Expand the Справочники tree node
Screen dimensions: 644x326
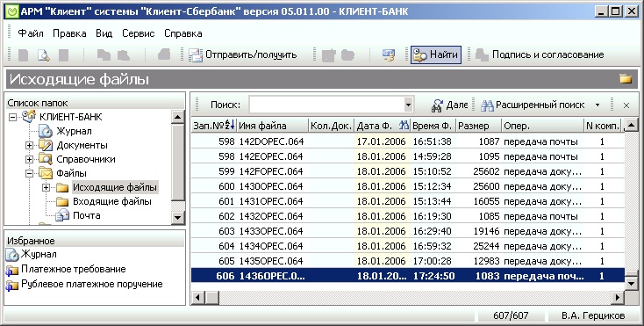click(29, 159)
